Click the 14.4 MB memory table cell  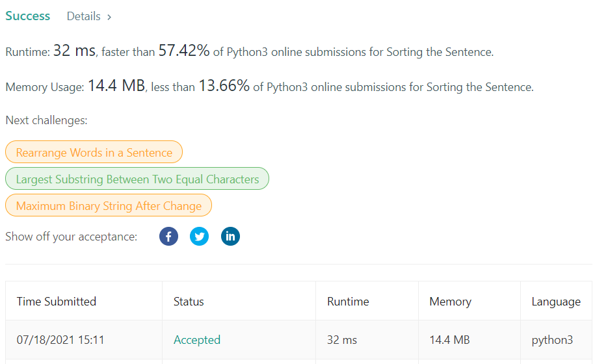click(x=449, y=340)
